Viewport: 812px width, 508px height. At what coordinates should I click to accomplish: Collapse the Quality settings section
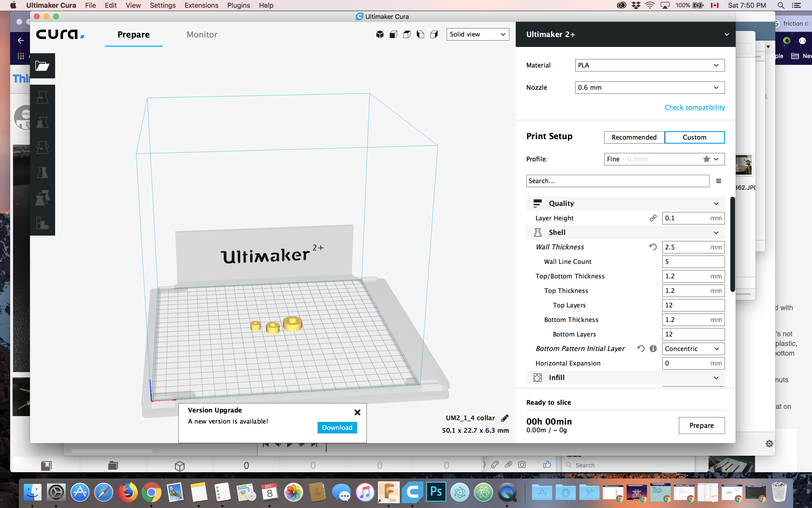(625, 203)
